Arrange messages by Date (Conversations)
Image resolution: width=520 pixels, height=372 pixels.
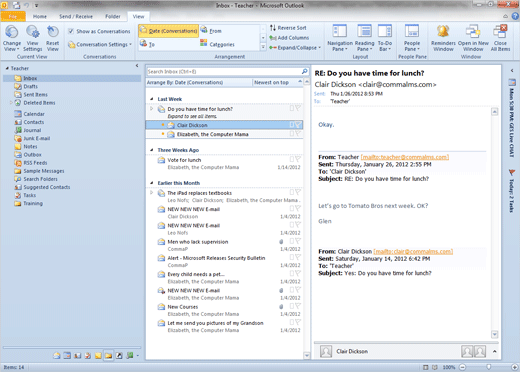pyautogui.click(x=169, y=31)
